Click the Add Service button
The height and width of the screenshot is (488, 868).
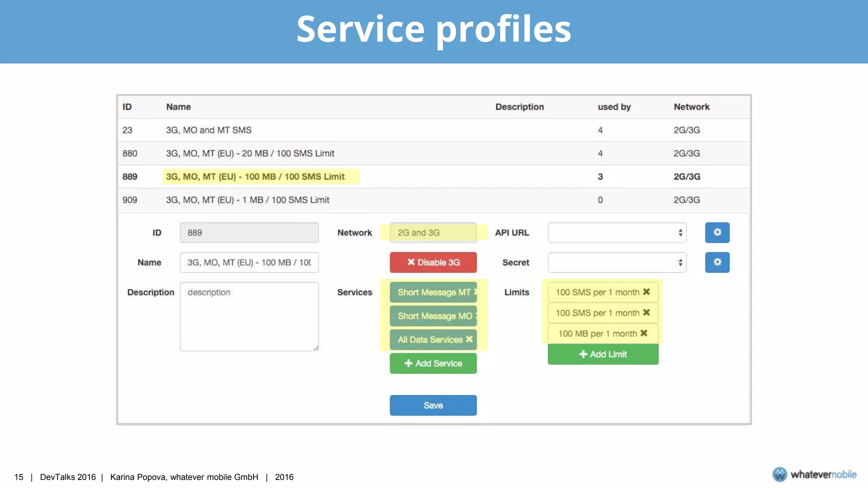(433, 363)
